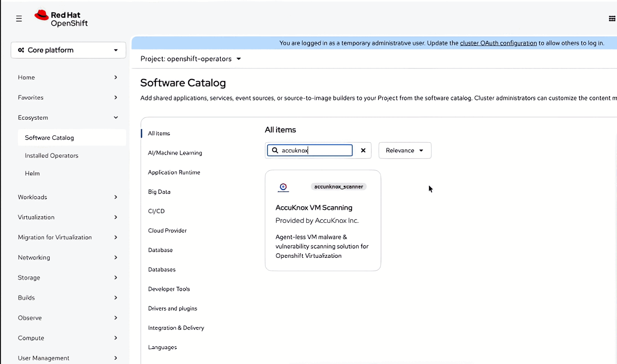
Task: Filter by Developer Tools category
Action: [x=169, y=289]
